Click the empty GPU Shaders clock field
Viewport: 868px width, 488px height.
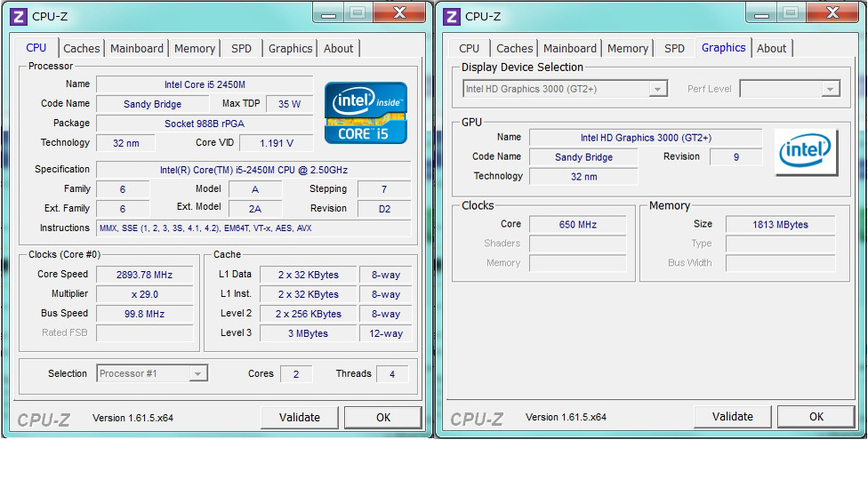point(577,244)
